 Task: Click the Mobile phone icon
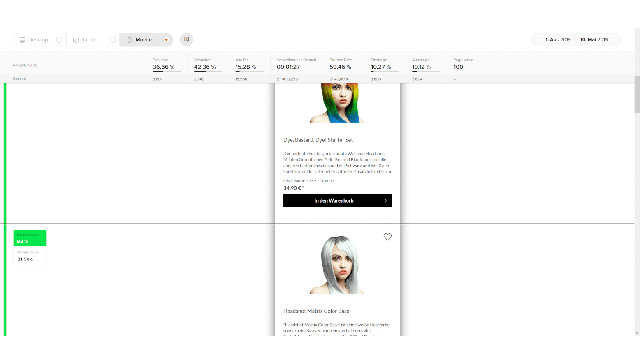[130, 40]
